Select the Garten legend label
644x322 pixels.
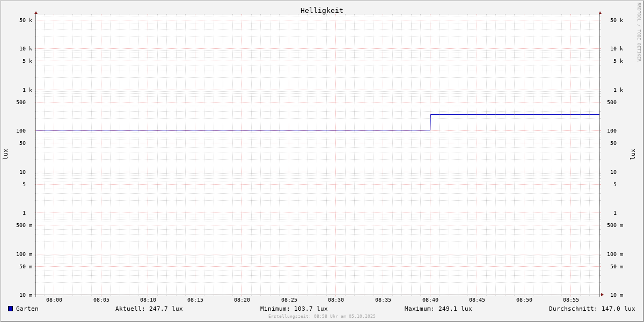pos(27,309)
